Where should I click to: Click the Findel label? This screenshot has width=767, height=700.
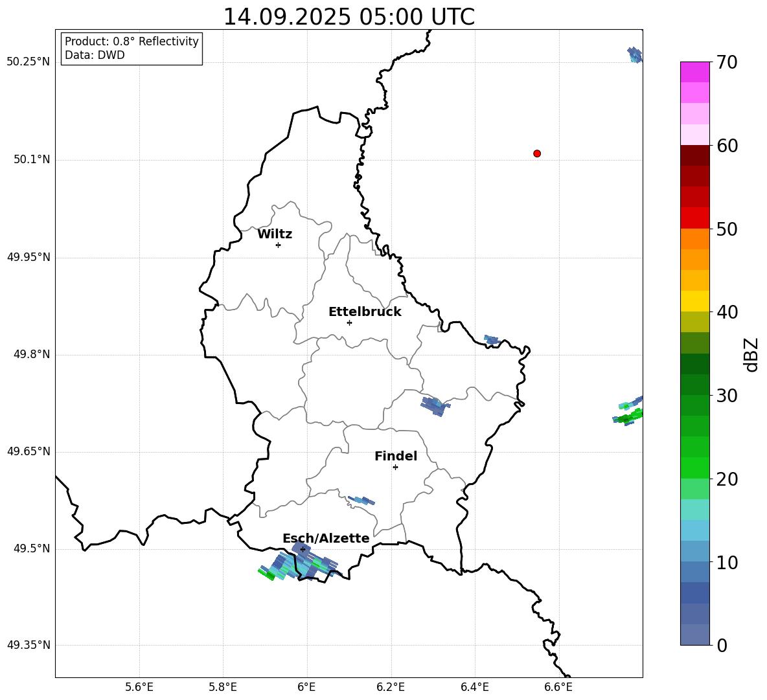click(396, 456)
